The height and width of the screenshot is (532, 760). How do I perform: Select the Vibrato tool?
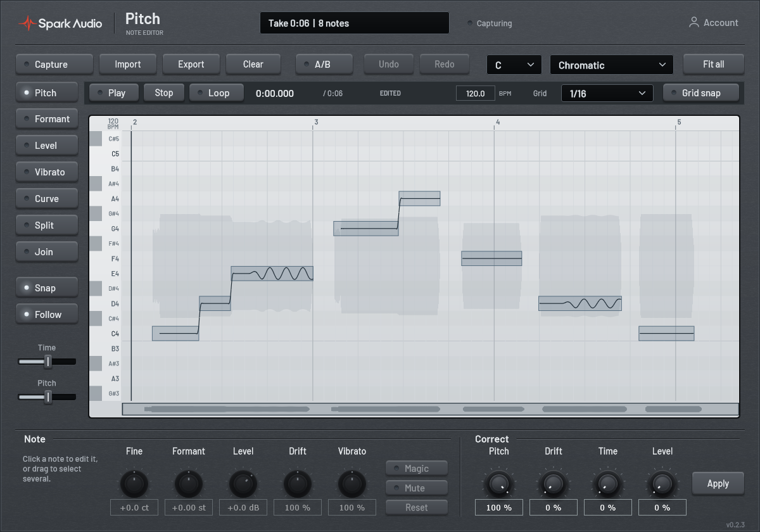tap(47, 172)
